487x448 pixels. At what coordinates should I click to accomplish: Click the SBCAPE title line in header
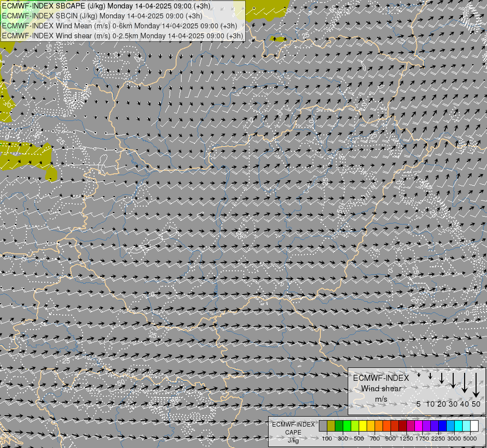pyautogui.click(x=106, y=6)
